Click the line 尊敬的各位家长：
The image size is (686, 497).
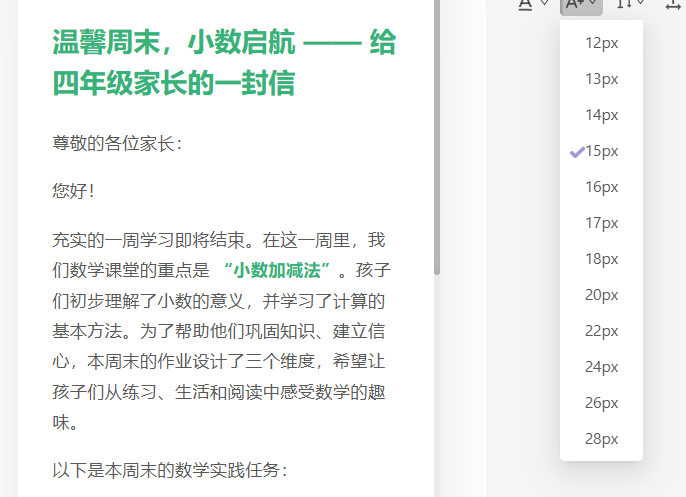(117, 144)
